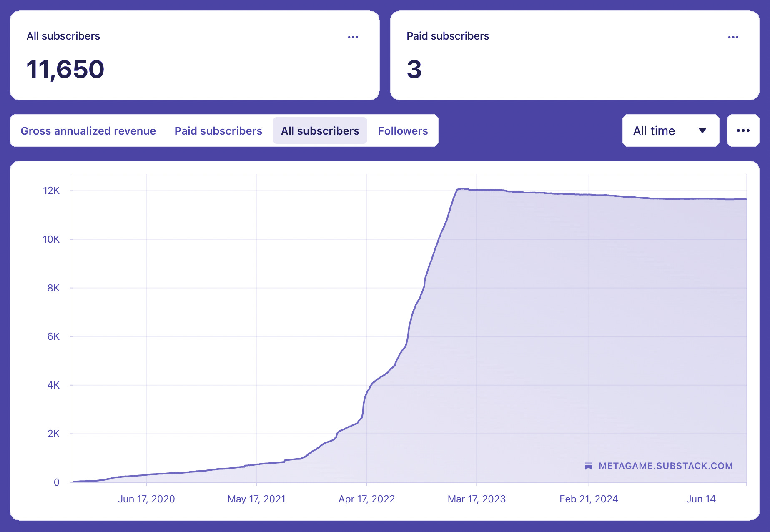Click the 4K y-axis label
Viewport: 770px width, 532px height.
[x=53, y=385]
